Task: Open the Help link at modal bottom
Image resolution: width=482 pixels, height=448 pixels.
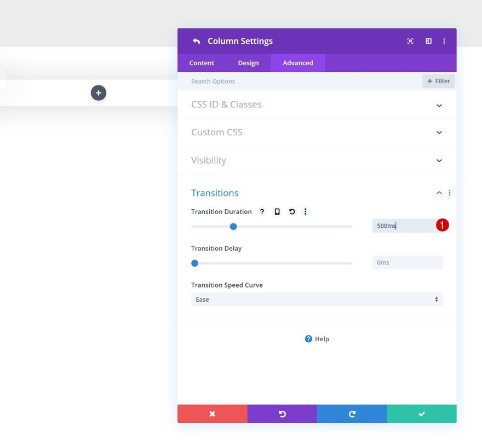Action: pyautogui.click(x=317, y=338)
